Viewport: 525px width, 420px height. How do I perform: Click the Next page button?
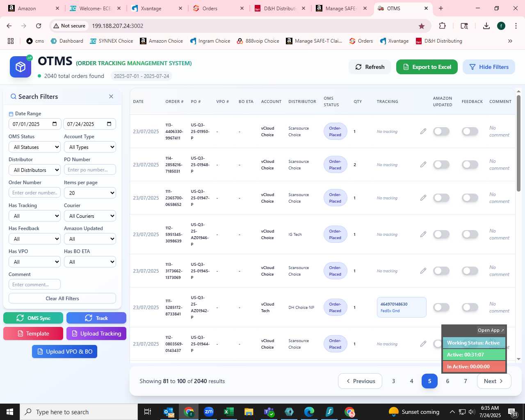pos(494,381)
